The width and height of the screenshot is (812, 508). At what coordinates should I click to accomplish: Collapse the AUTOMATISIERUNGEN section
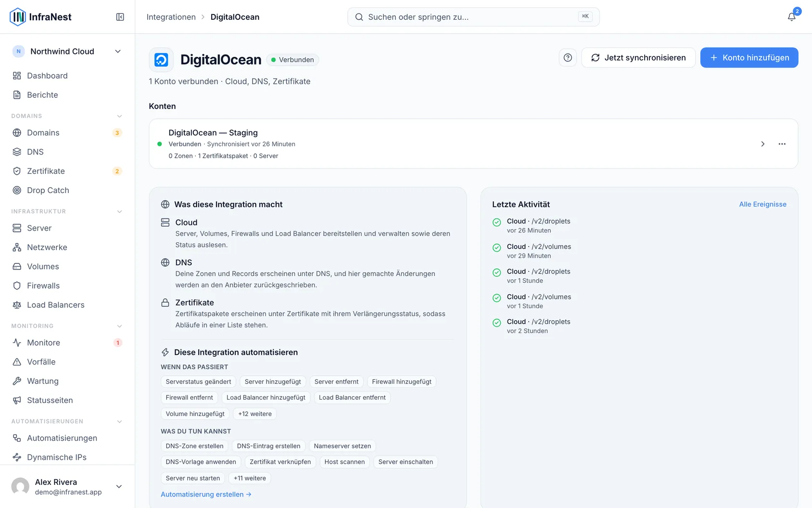coord(120,421)
